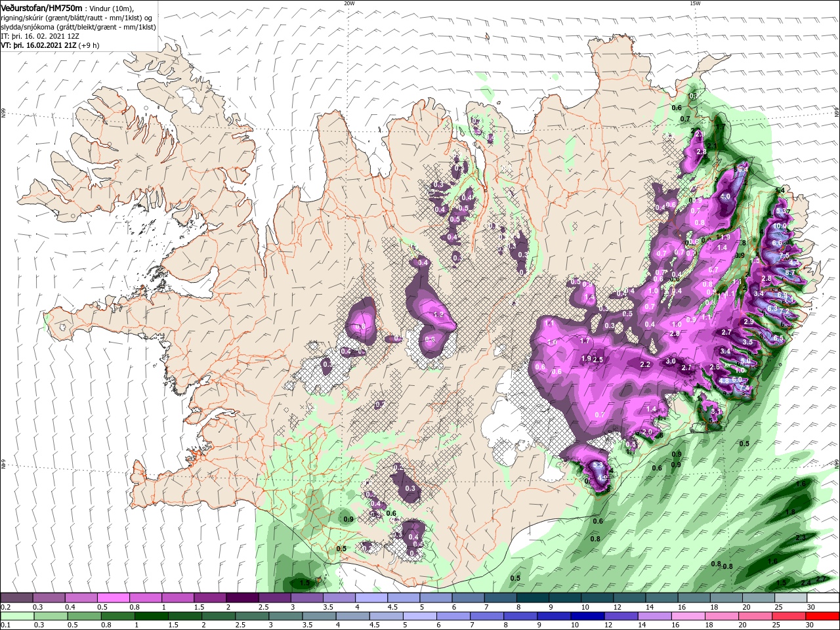The width and height of the screenshot is (840, 630).
Task: Pick the dark plum 0.2 snow legend swatch
Action: point(16,598)
